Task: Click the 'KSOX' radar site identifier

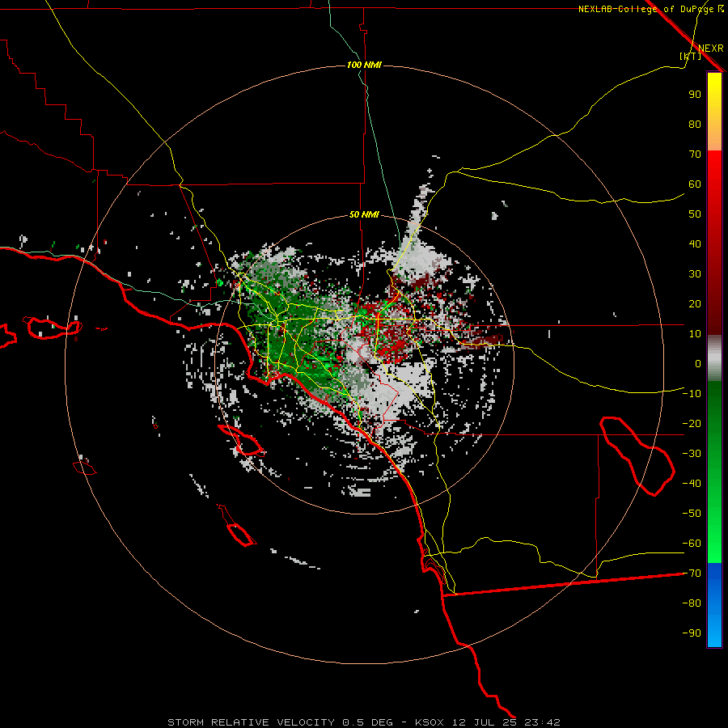Action: [430, 722]
